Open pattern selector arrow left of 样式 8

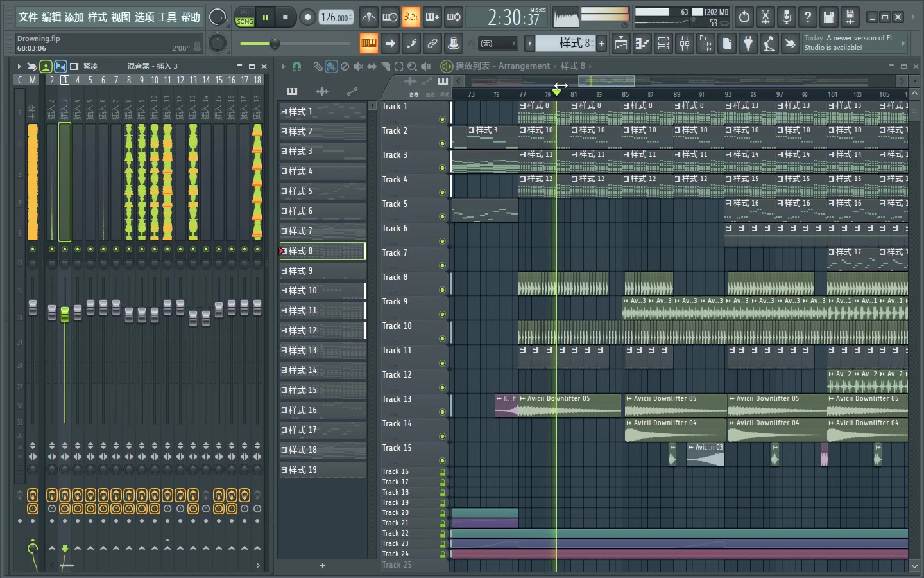(529, 44)
